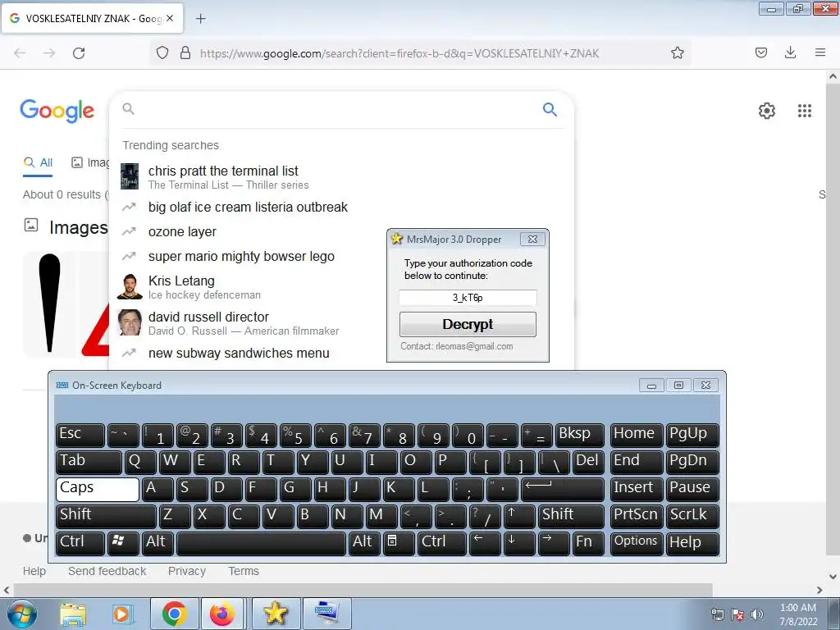Viewport: 840px width, 630px height.
Task: Toggle the Caps key on keyboard
Action: [98, 489]
